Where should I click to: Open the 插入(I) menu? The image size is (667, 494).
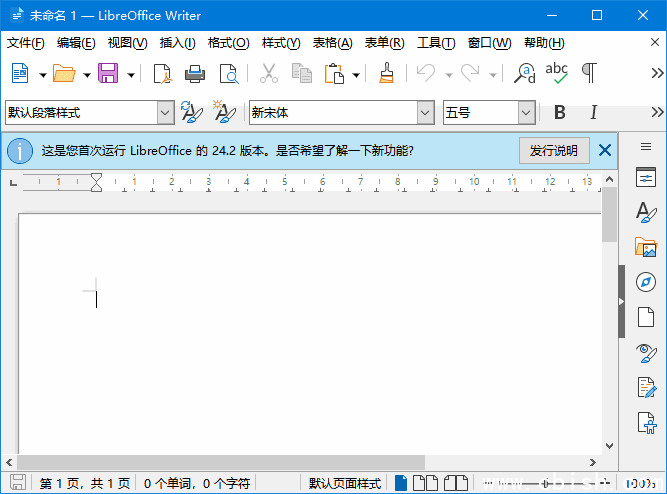coord(177,43)
